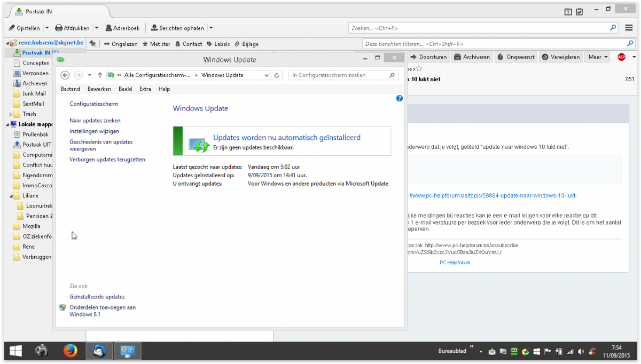Click the search magnifier in Configuratiescherm search
The image size is (641, 364).
click(x=392, y=75)
